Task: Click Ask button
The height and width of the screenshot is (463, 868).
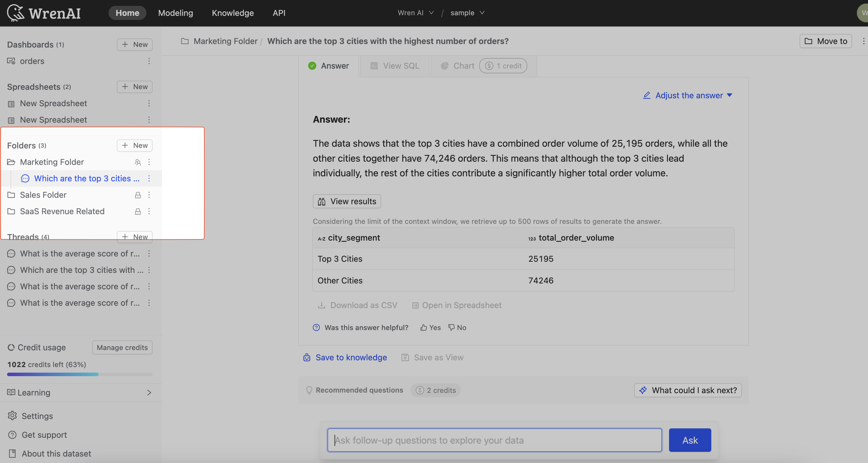Action: point(690,440)
